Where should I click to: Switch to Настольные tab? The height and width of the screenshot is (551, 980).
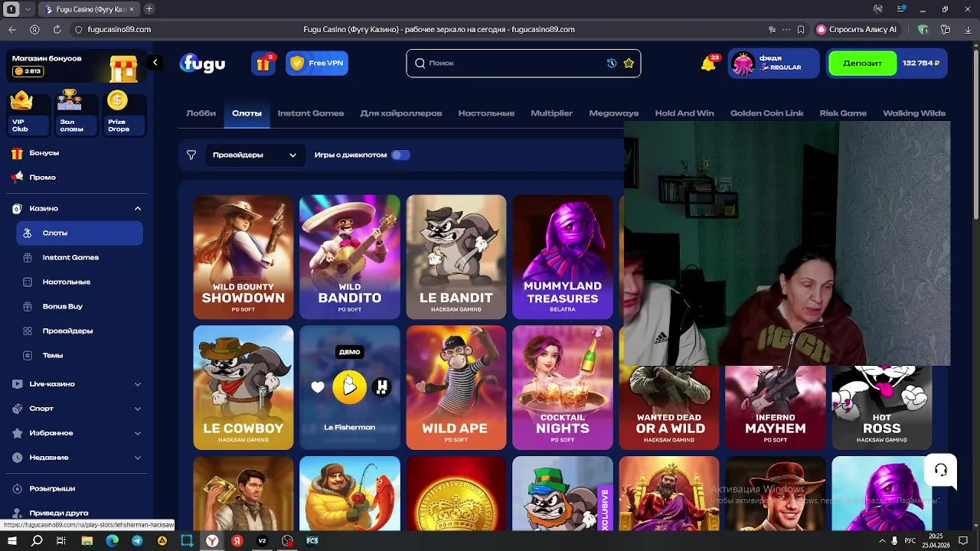[x=486, y=113]
